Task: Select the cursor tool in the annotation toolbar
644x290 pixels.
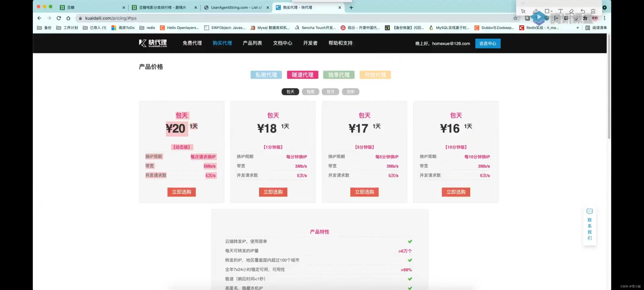Action: 523,11
